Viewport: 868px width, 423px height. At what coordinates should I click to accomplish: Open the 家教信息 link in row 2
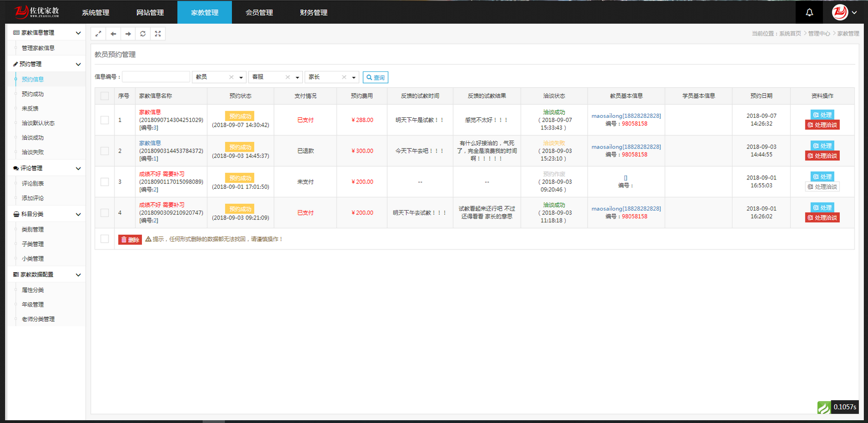pos(150,143)
